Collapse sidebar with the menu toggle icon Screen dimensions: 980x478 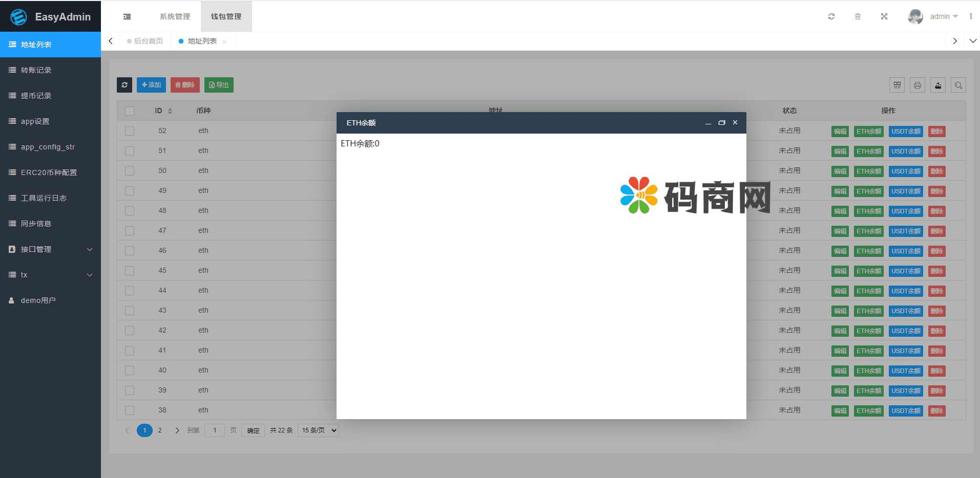[127, 16]
